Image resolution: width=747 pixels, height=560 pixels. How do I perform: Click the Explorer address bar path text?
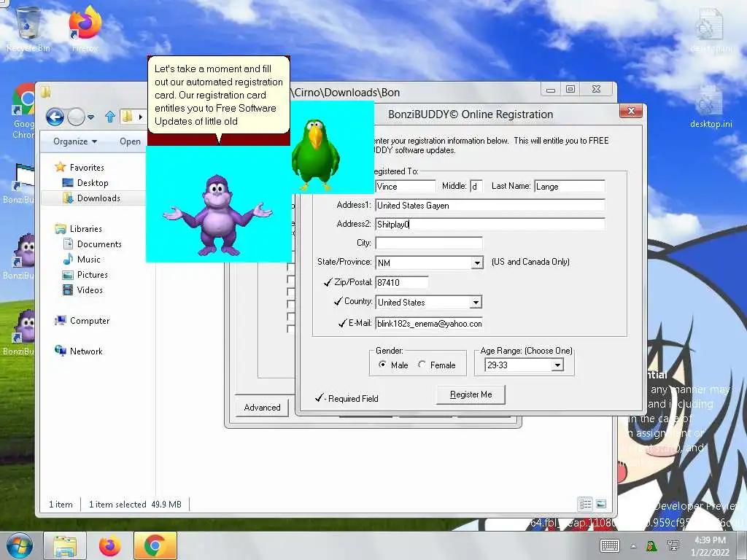(345, 93)
